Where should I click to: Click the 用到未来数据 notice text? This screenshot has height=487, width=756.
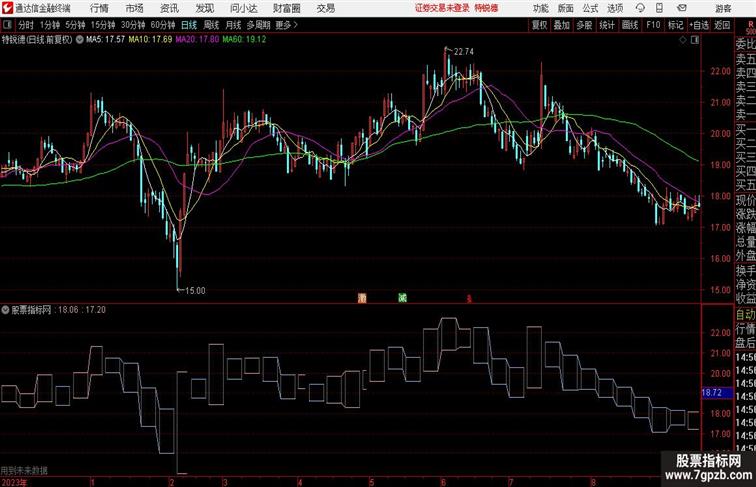click(24, 471)
